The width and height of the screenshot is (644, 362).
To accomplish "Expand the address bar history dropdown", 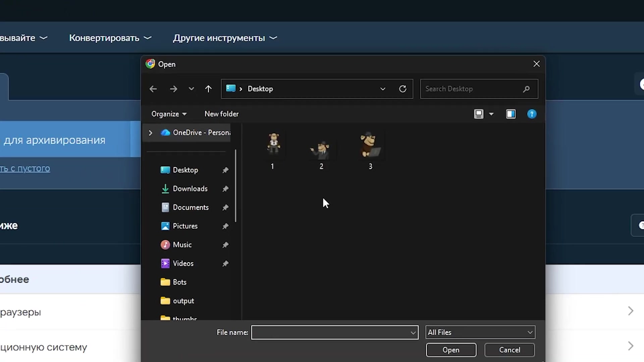I will 383,89.
